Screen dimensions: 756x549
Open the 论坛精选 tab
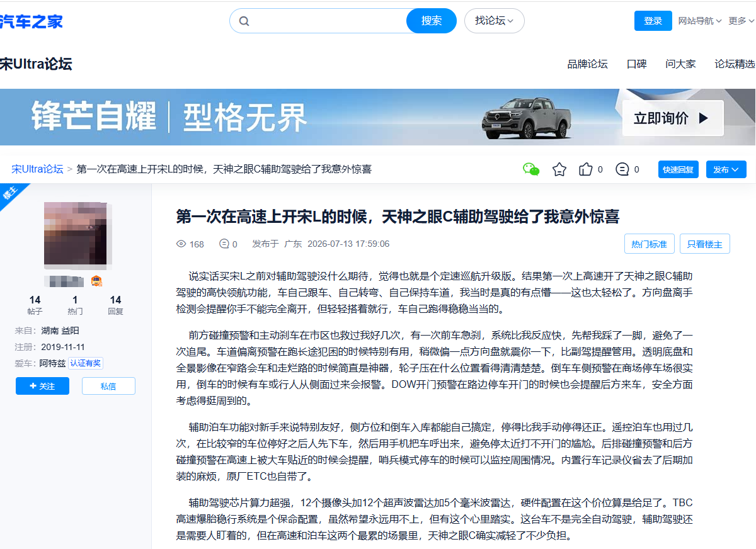point(735,64)
